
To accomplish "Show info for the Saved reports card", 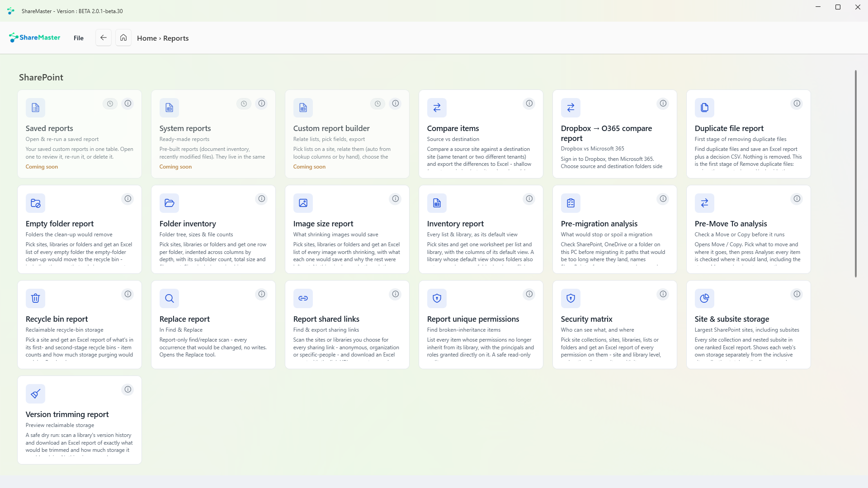I will [128, 103].
